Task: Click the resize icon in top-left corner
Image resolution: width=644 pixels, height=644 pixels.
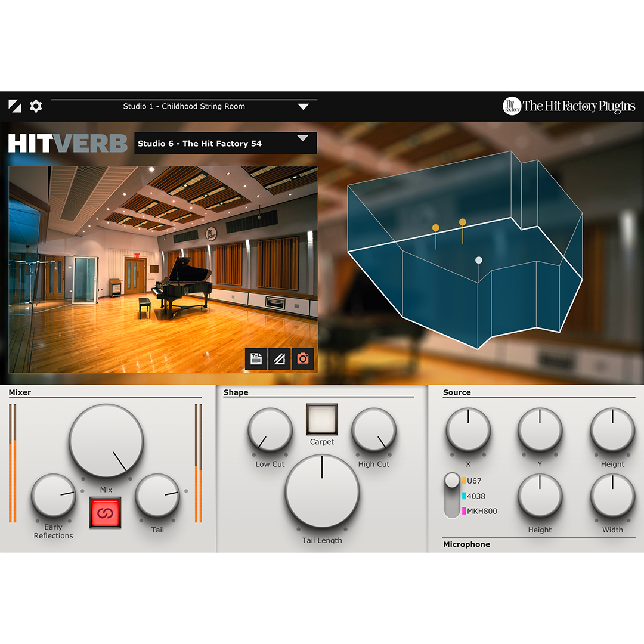Action: [15, 106]
